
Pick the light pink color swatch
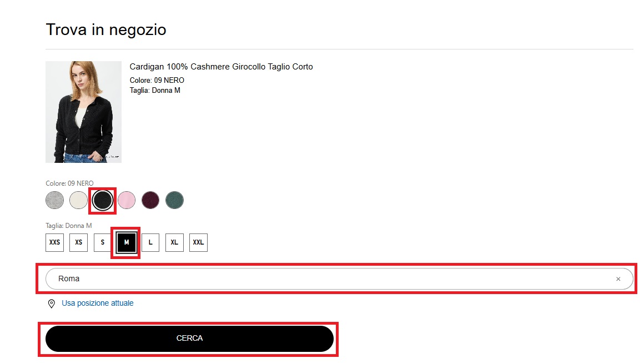127,200
